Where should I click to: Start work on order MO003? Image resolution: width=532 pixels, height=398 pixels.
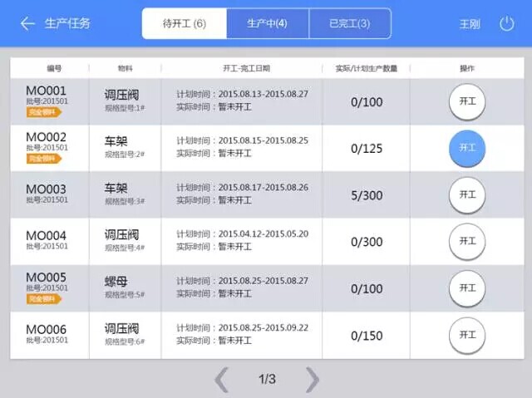[467, 195]
